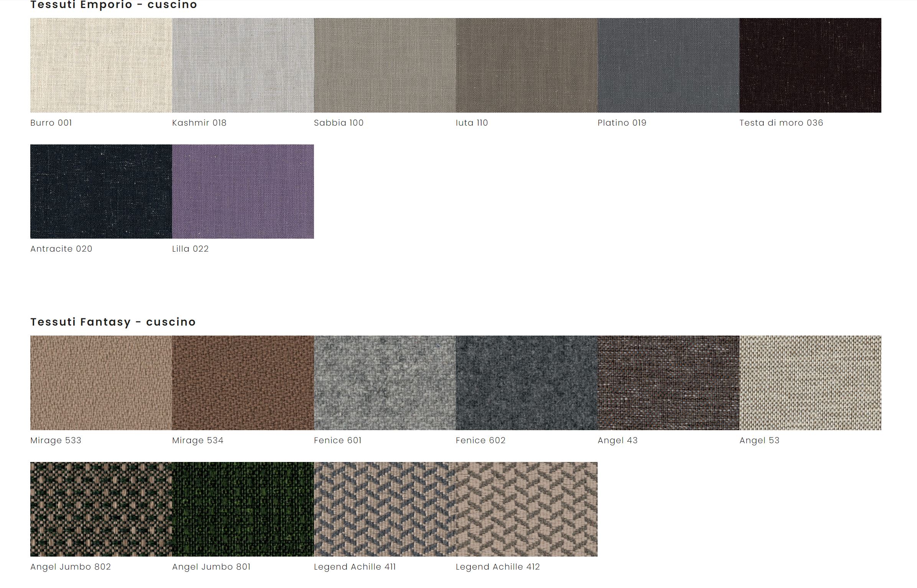Choose the Platino 019 fabric swatch
The image size is (917, 588).
coord(669,65)
